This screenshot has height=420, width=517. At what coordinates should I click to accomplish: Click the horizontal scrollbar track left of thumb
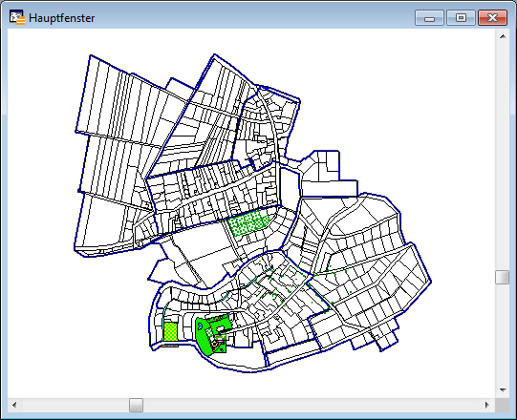[x=75, y=405]
